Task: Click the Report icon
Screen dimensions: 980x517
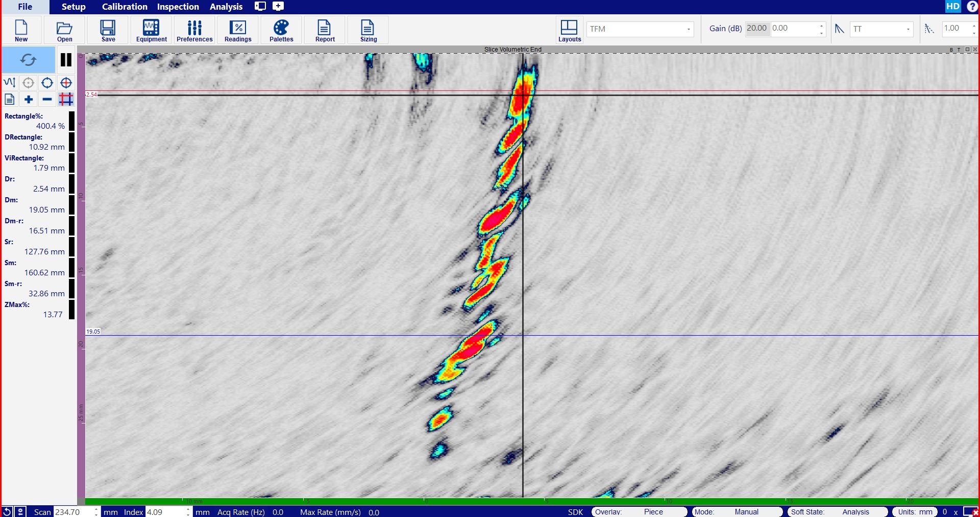Action: point(325,31)
